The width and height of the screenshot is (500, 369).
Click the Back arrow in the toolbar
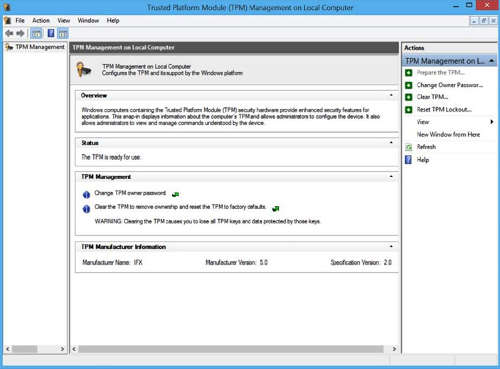(9, 33)
